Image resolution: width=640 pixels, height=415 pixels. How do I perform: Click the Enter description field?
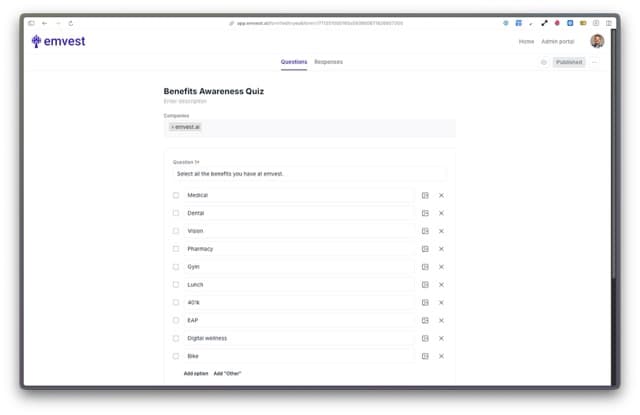(185, 101)
